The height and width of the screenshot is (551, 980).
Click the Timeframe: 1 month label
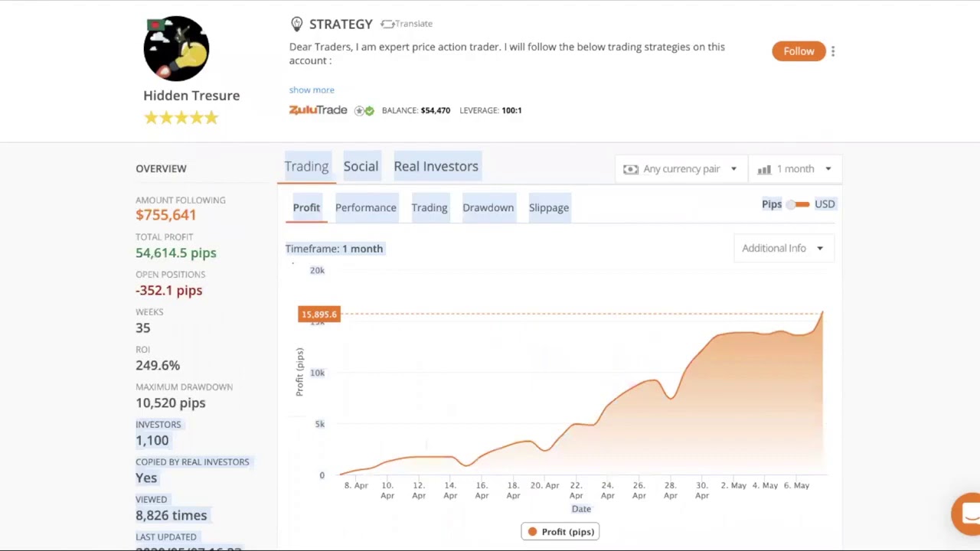[334, 249]
